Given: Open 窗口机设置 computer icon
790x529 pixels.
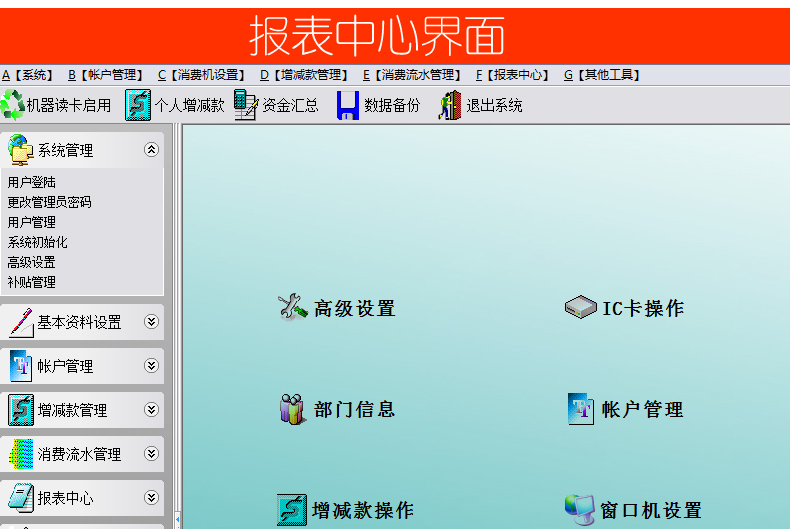Looking at the screenshot, I should point(579,510).
